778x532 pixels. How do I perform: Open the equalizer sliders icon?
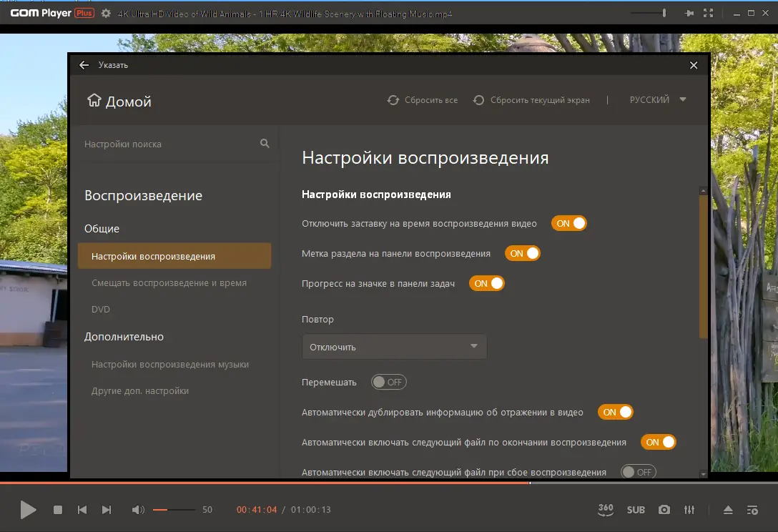(689, 510)
